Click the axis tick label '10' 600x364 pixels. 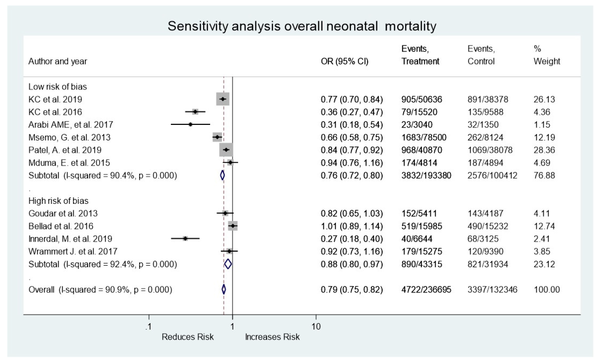[316, 326]
